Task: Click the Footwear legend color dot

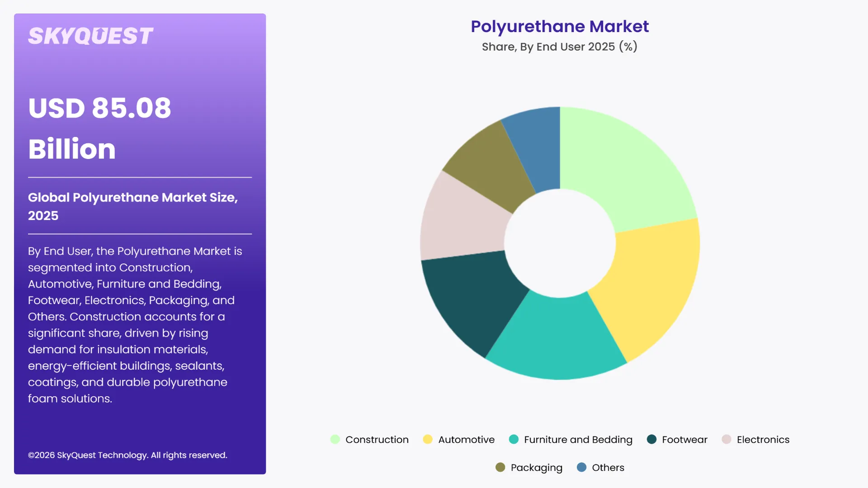Action: pyautogui.click(x=651, y=439)
